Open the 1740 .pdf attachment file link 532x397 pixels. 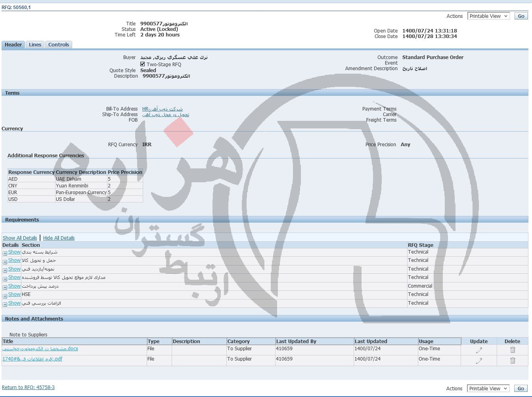pos(32,359)
